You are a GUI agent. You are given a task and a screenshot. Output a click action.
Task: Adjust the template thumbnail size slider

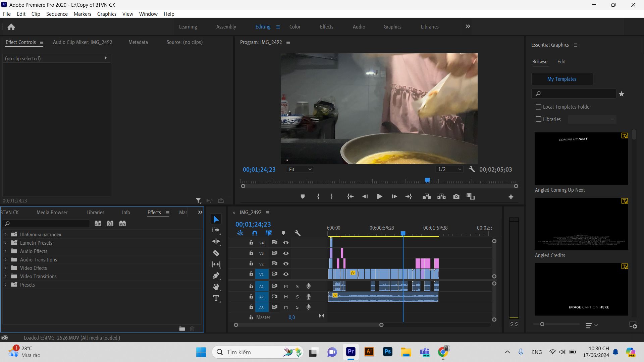coord(542,324)
